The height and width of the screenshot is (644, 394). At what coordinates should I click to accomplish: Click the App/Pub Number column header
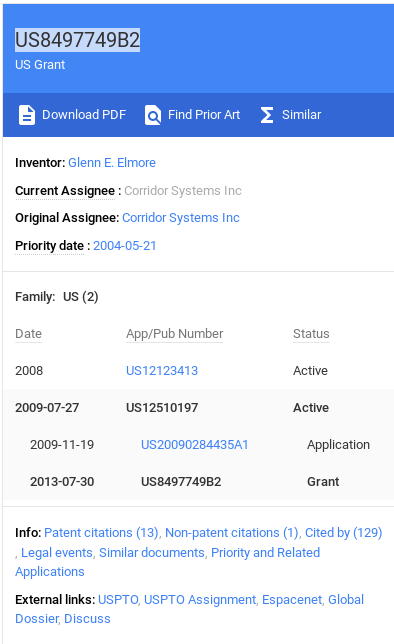(x=175, y=334)
